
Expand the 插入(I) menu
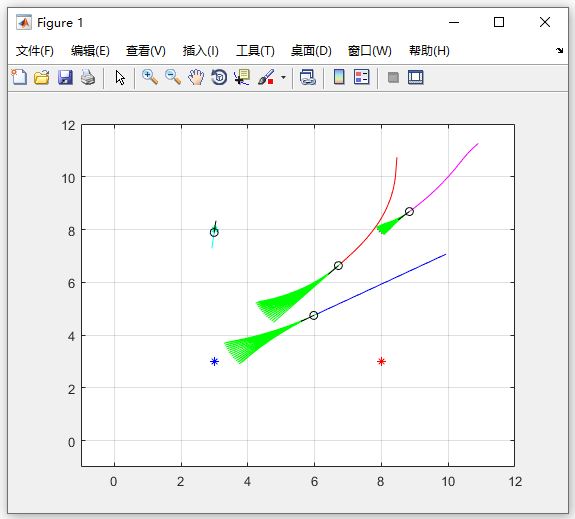201,51
